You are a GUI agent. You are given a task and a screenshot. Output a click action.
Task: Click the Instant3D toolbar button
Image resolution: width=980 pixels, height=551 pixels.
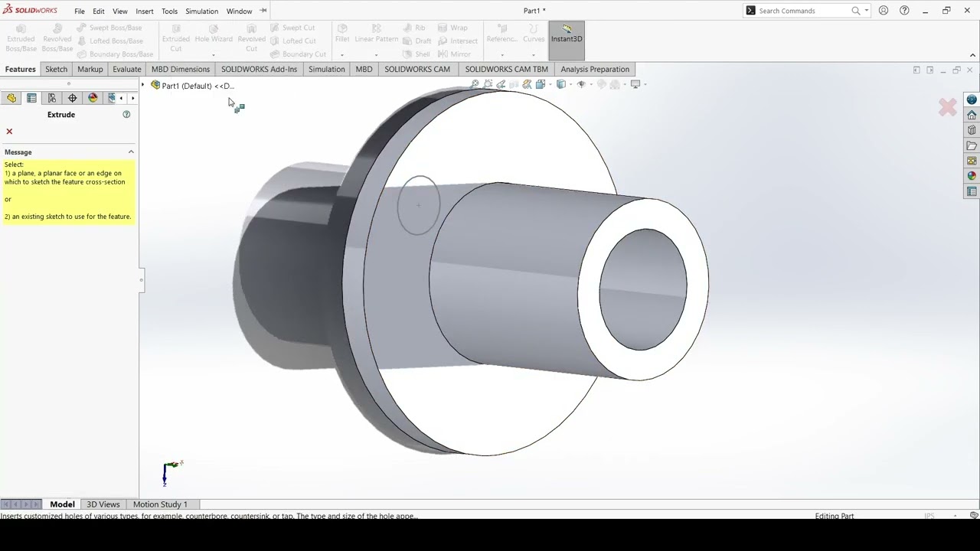[567, 33]
